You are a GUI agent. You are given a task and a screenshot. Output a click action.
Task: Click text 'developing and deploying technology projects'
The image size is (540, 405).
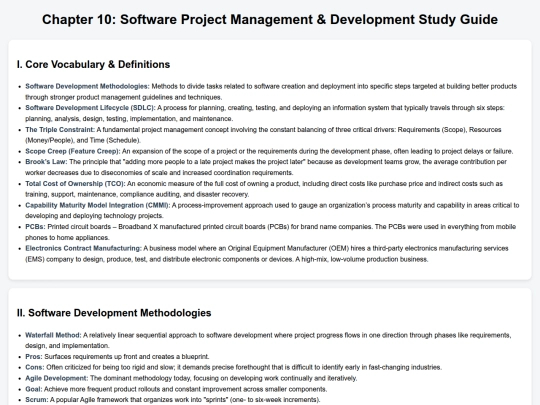[x=94, y=216]
